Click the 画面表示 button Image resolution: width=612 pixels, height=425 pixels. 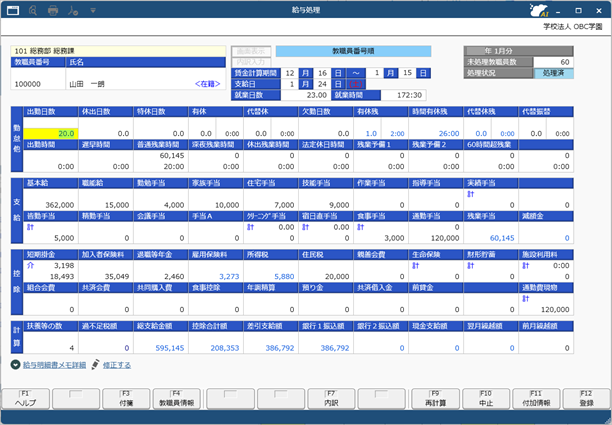click(251, 51)
